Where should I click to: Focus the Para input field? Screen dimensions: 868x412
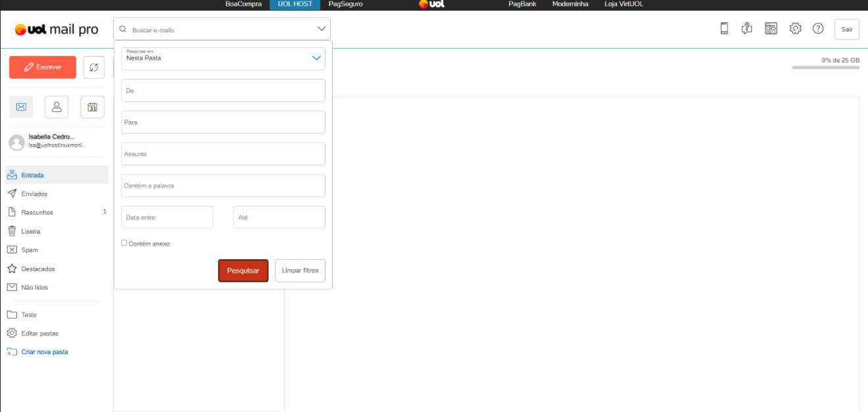[223, 122]
